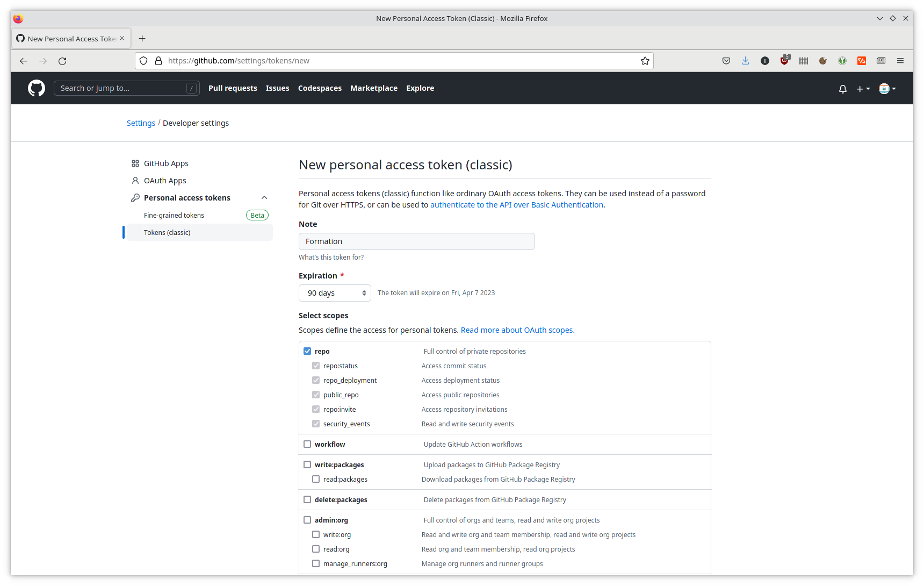Open Firefox downloads panel
This screenshot has width=924, height=586.
pyautogui.click(x=745, y=61)
